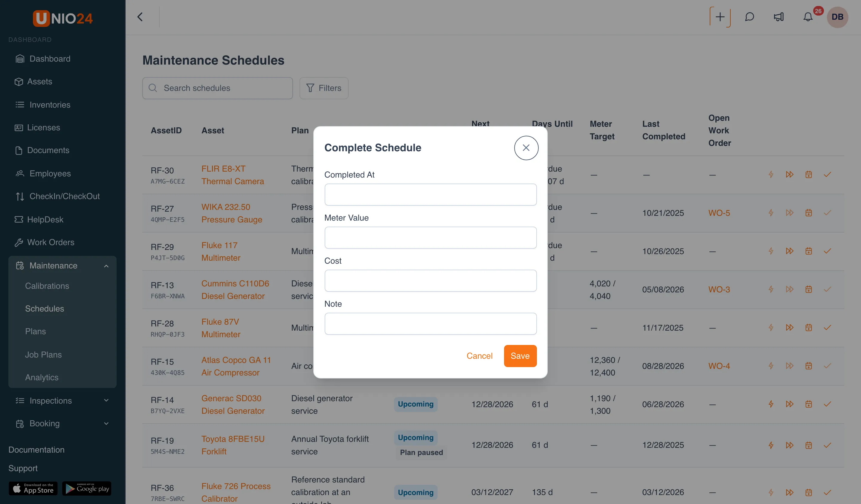Click the lightning icon for RF-30

point(771,175)
